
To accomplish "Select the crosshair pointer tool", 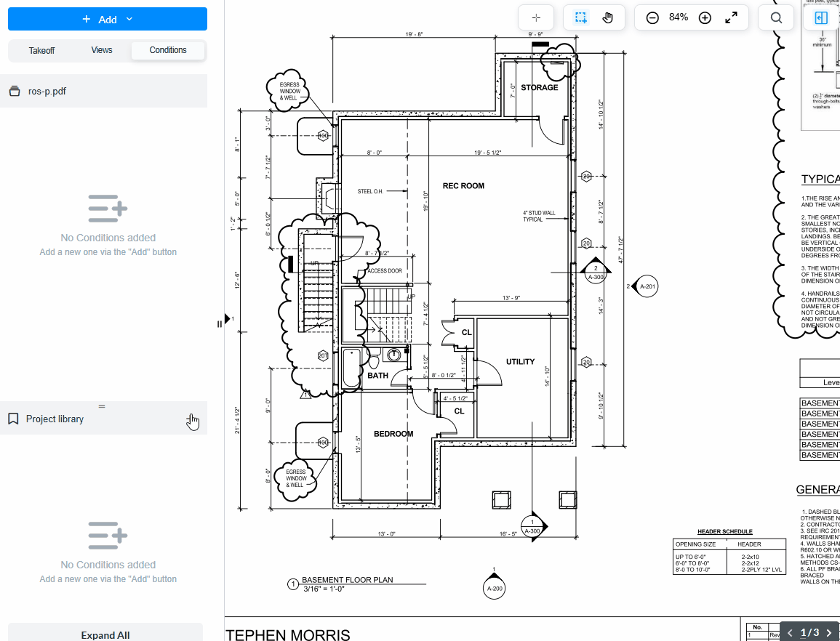I will pyautogui.click(x=537, y=18).
